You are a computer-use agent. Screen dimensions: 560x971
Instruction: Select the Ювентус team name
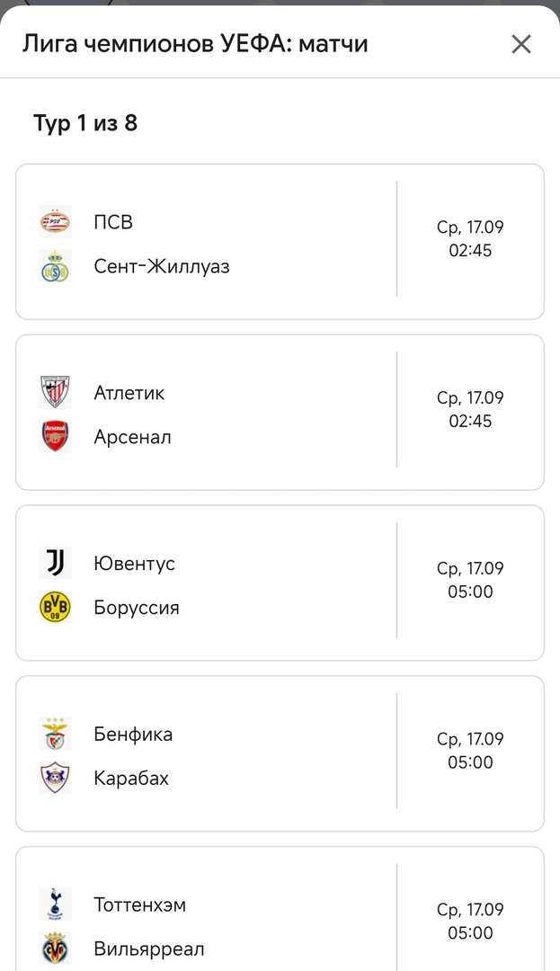click(x=134, y=564)
